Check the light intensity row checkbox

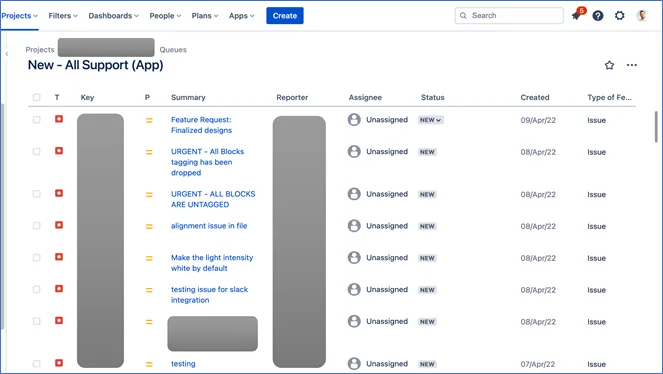(37, 257)
